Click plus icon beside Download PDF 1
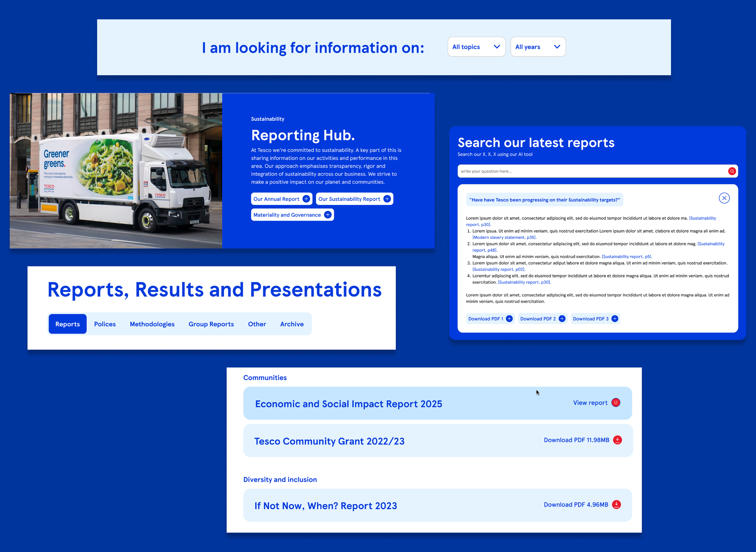This screenshot has width=756, height=552. pos(509,319)
